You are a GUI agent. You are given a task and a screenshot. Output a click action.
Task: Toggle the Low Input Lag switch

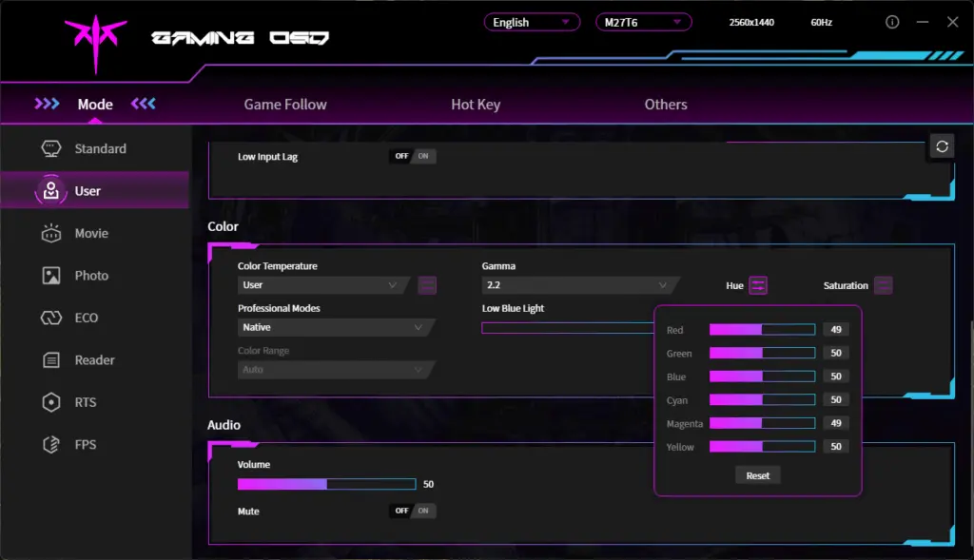point(413,156)
